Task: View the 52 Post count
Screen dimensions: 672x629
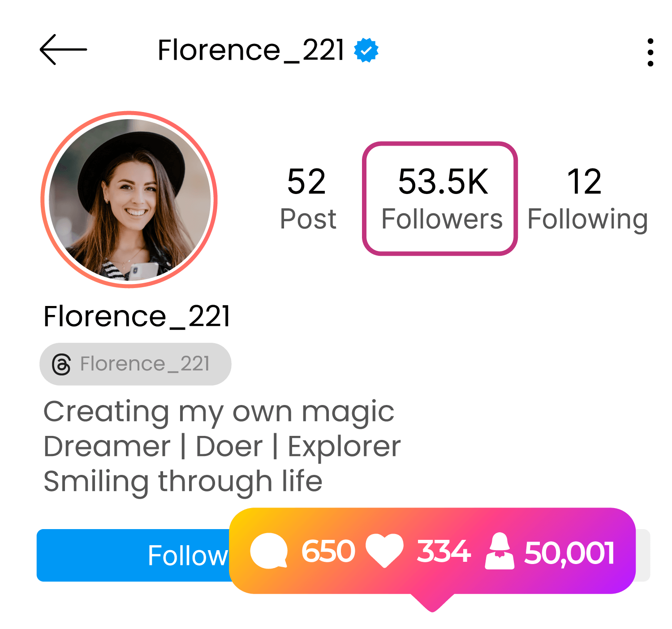Action: (307, 199)
